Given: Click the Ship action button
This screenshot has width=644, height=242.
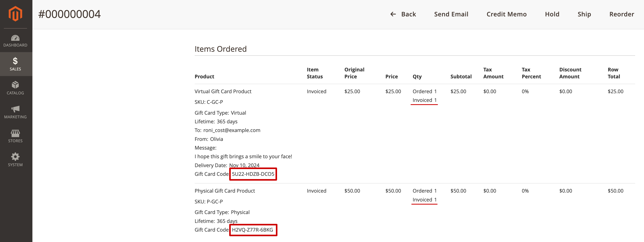Looking at the screenshot, I should [x=584, y=14].
